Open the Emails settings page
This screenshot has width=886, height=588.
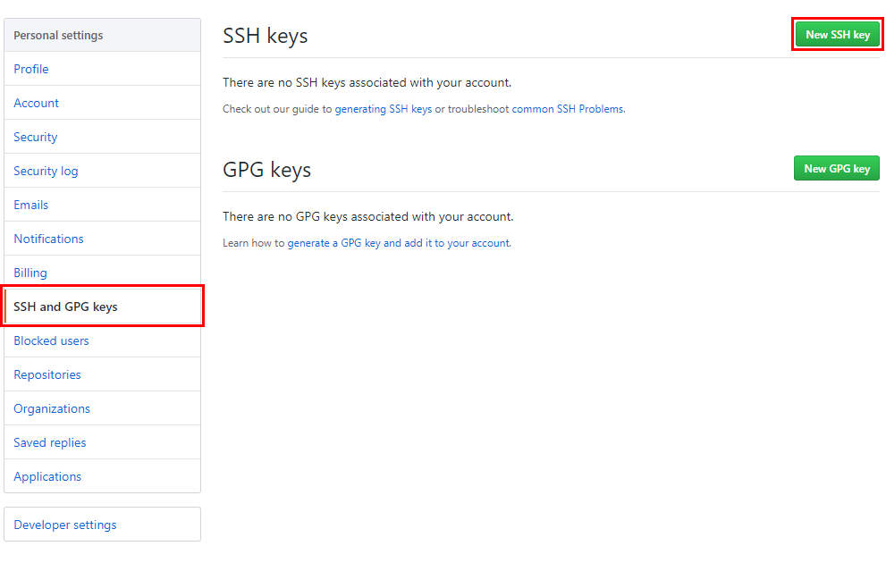(x=30, y=205)
